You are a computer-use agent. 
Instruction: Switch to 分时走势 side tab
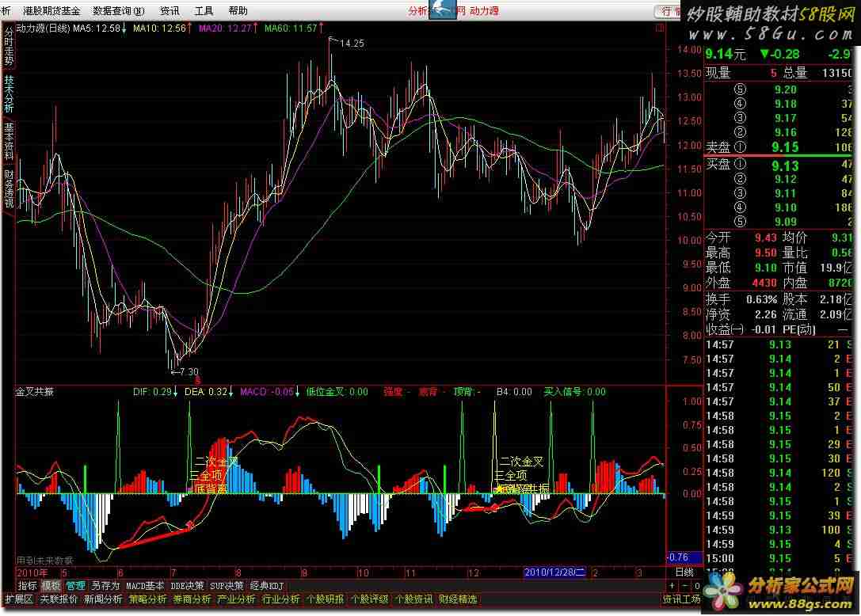pyautogui.click(x=9, y=47)
